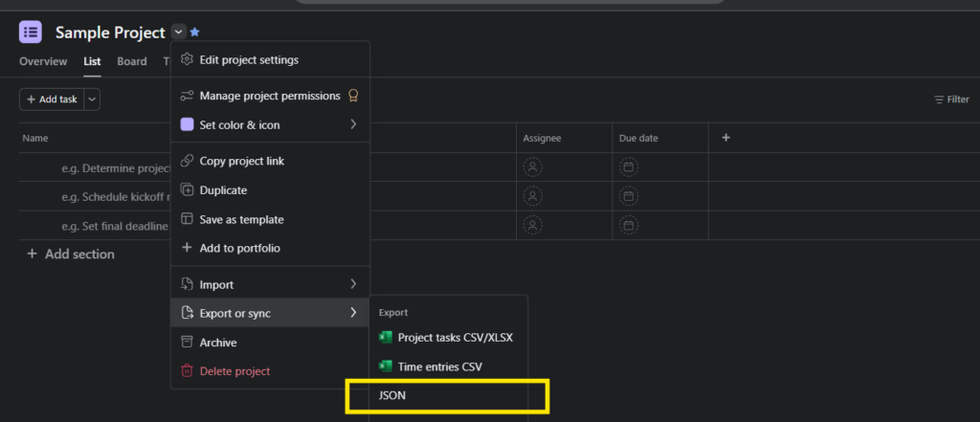Open the Filter options
The image size is (980, 422).
(x=951, y=100)
